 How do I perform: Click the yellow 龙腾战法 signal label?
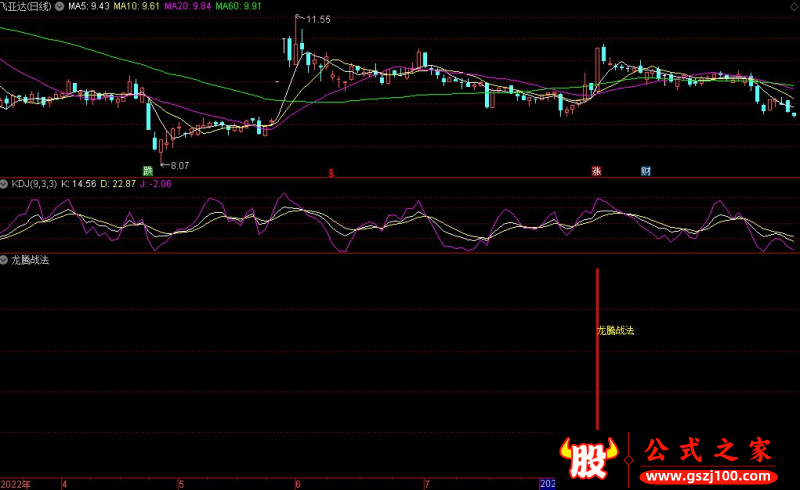616,330
